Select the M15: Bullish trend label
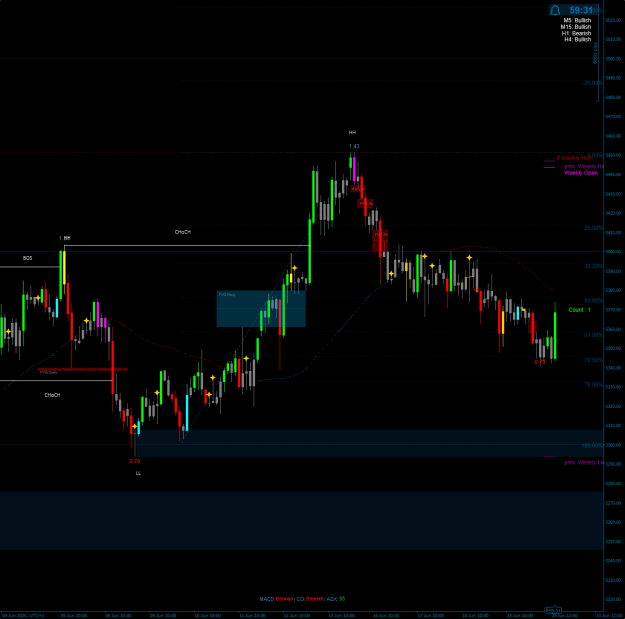This screenshot has width=625, height=619. point(576,27)
